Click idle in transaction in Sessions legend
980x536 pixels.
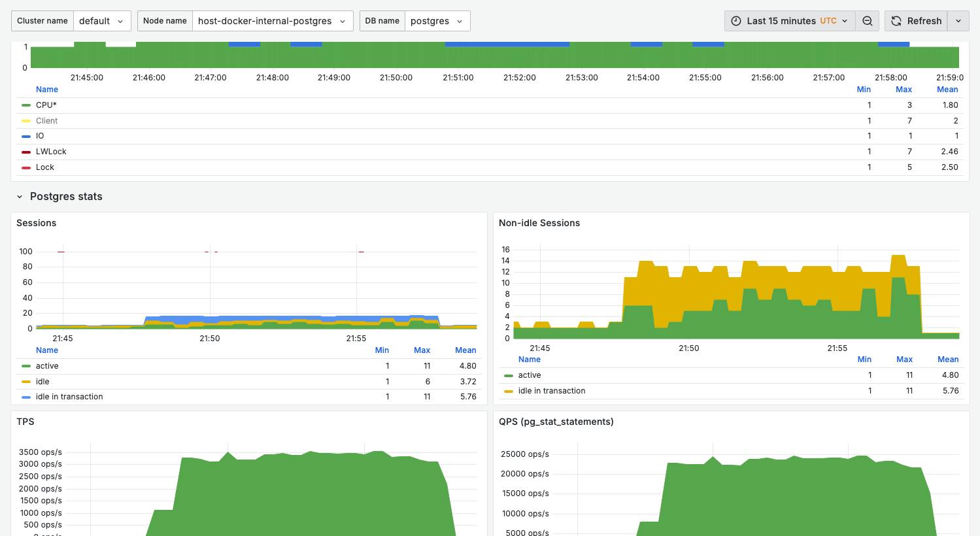[69, 397]
